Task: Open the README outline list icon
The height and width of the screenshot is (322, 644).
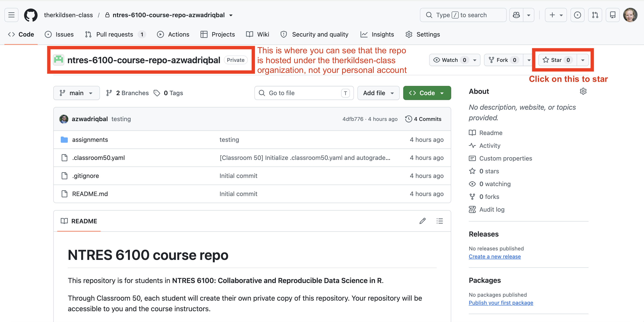Action: tap(440, 221)
